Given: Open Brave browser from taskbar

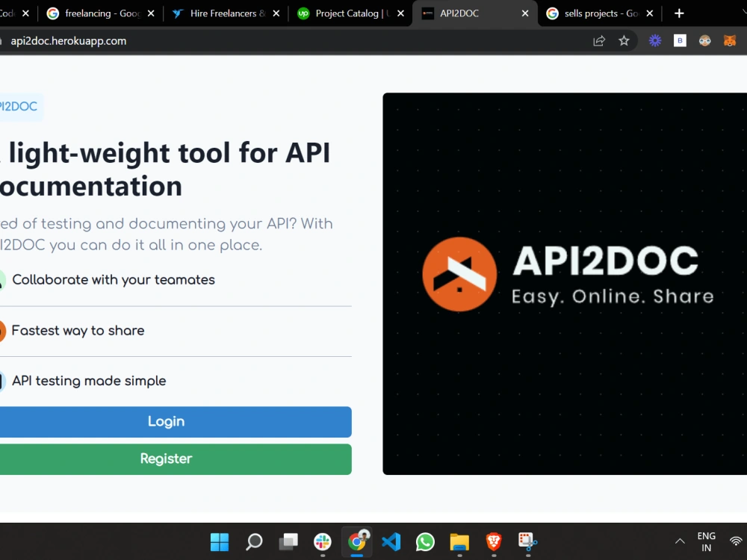Looking at the screenshot, I should (494, 541).
